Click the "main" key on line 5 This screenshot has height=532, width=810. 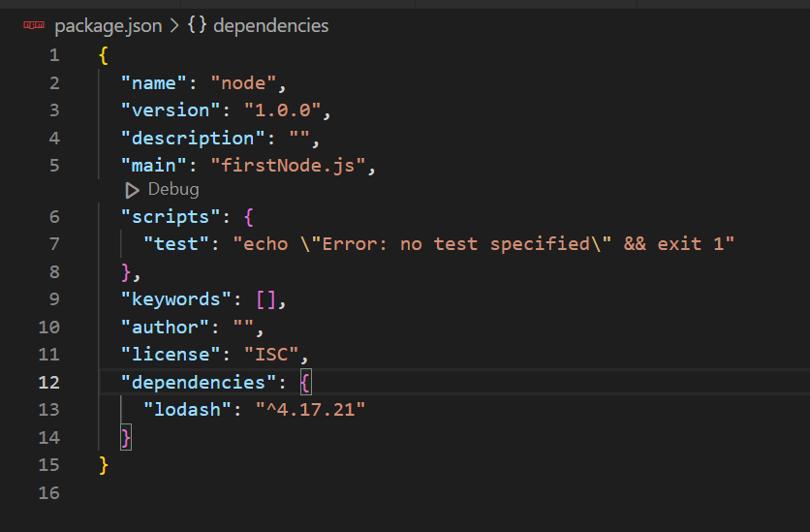click(153, 166)
